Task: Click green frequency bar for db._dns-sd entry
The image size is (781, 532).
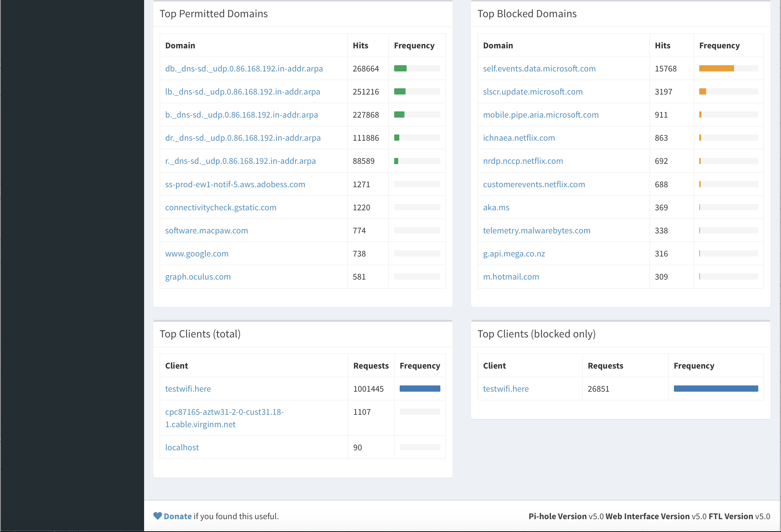Action: pyautogui.click(x=400, y=69)
